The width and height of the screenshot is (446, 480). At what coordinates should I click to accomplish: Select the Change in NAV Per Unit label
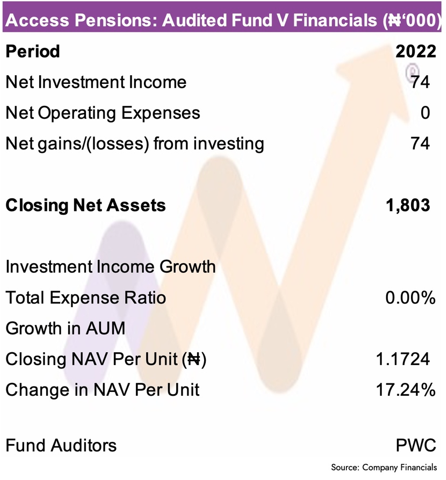(103, 390)
